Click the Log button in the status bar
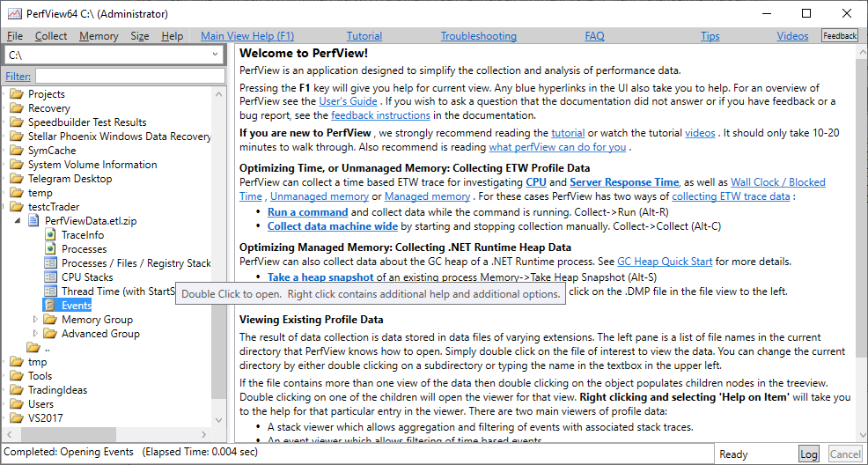868x465 pixels. pos(809,454)
